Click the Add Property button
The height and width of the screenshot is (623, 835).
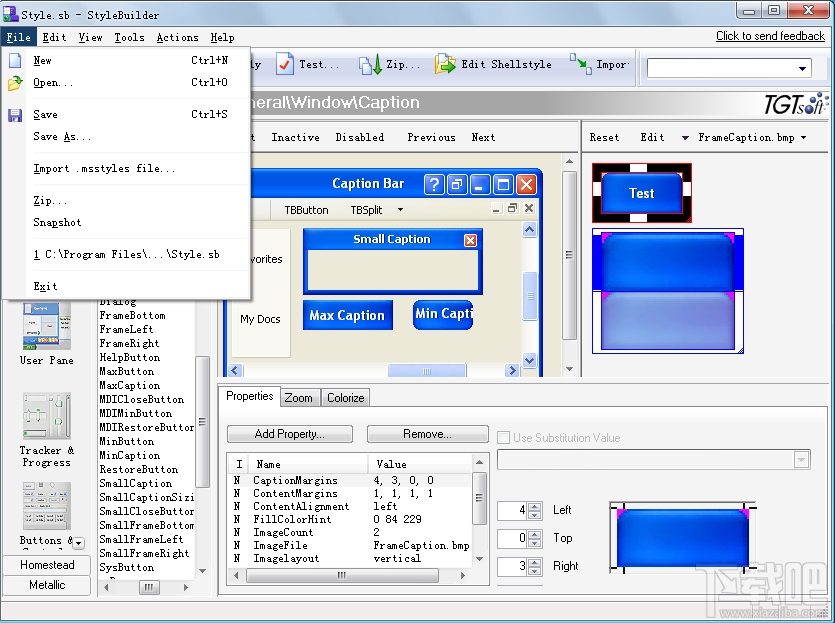pyautogui.click(x=289, y=434)
